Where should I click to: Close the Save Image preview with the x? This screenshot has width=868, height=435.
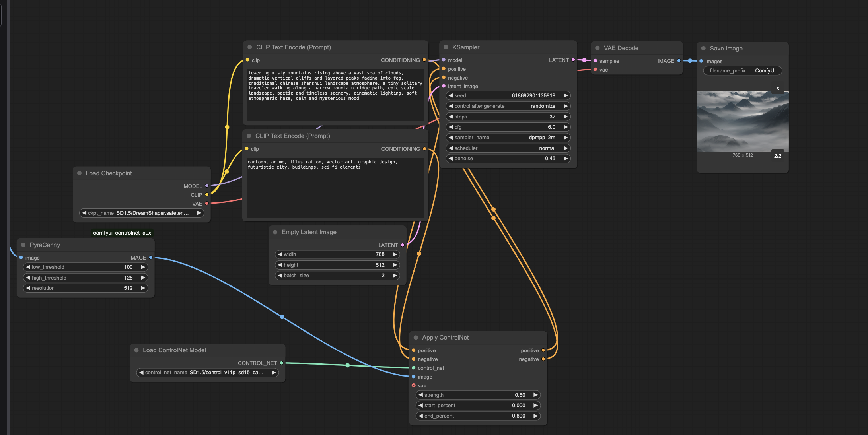point(777,88)
